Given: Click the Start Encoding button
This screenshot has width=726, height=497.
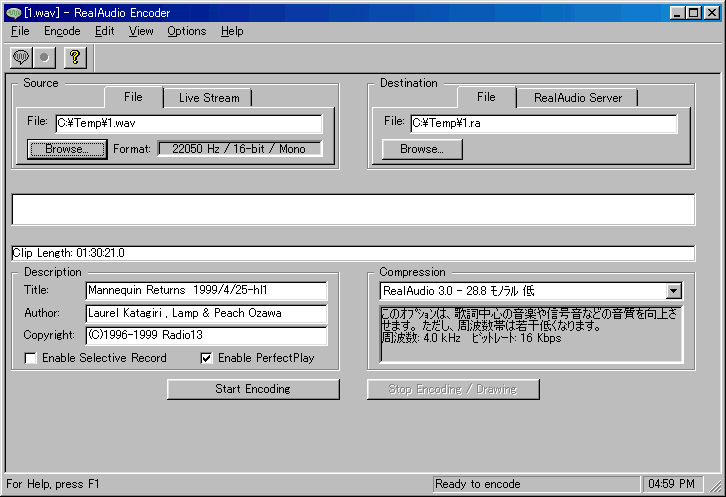Looking at the screenshot, I should coord(253,389).
